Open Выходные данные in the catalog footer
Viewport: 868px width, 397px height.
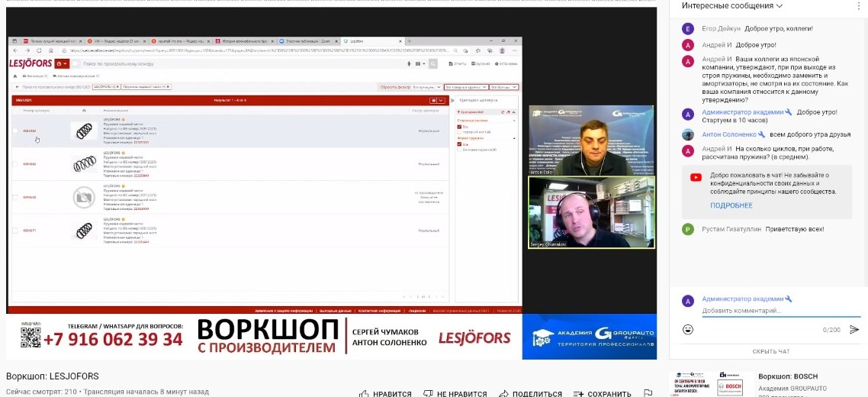point(336,311)
